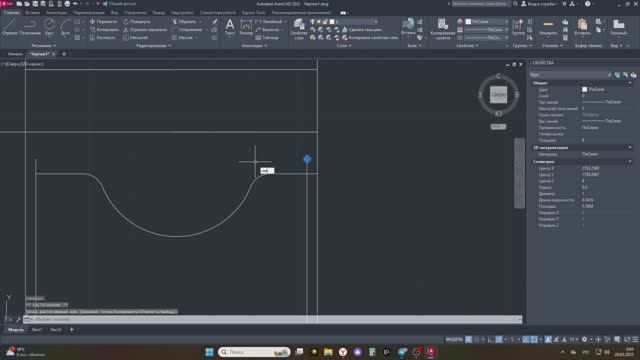The width and height of the screenshot is (640, 360).
Task: Click the Undo arrow in quick access toolbar
Action: (76, 4)
